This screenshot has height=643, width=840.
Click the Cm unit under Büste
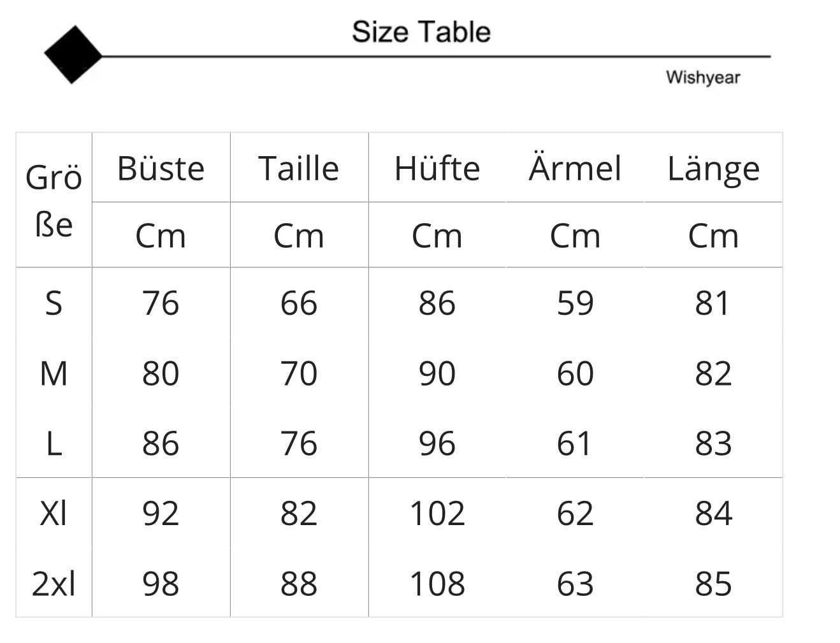[x=161, y=236]
